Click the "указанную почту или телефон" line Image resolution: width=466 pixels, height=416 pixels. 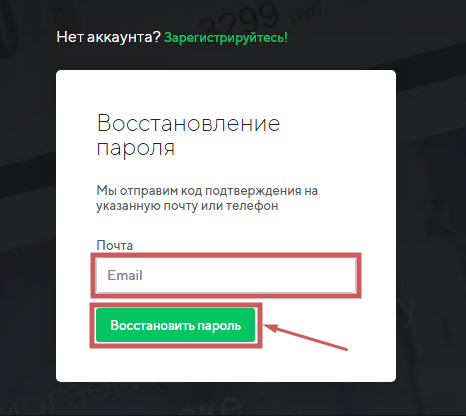click(187, 206)
